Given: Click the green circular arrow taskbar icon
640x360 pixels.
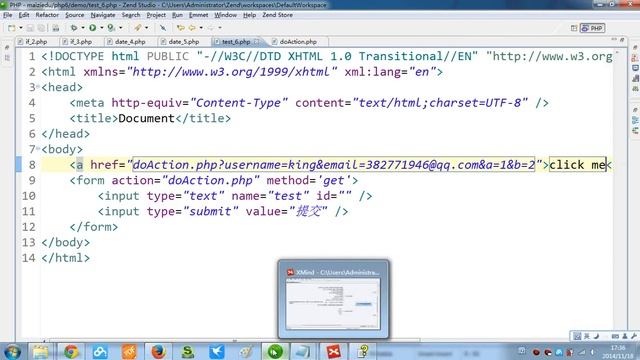Looking at the screenshot, I should 275,351.
